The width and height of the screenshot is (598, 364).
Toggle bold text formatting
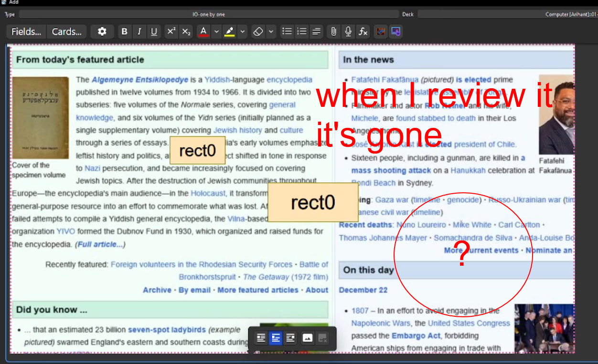(x=124, y=31)
